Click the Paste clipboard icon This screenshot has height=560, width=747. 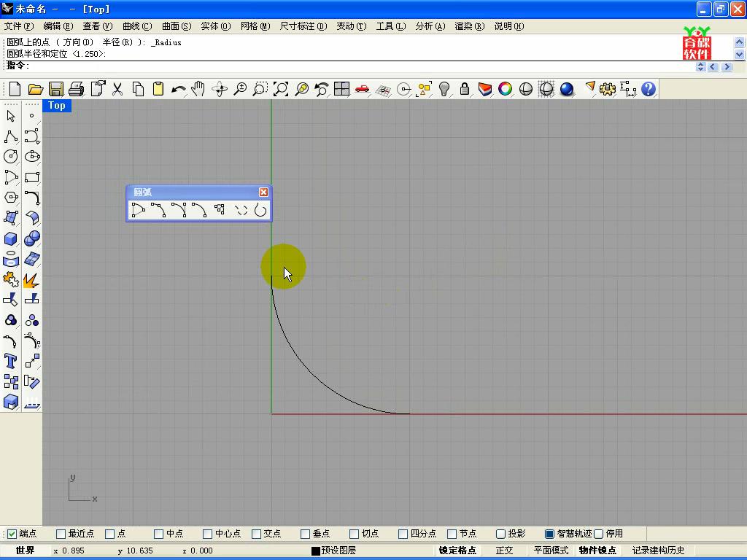click(x=158, y=89)
